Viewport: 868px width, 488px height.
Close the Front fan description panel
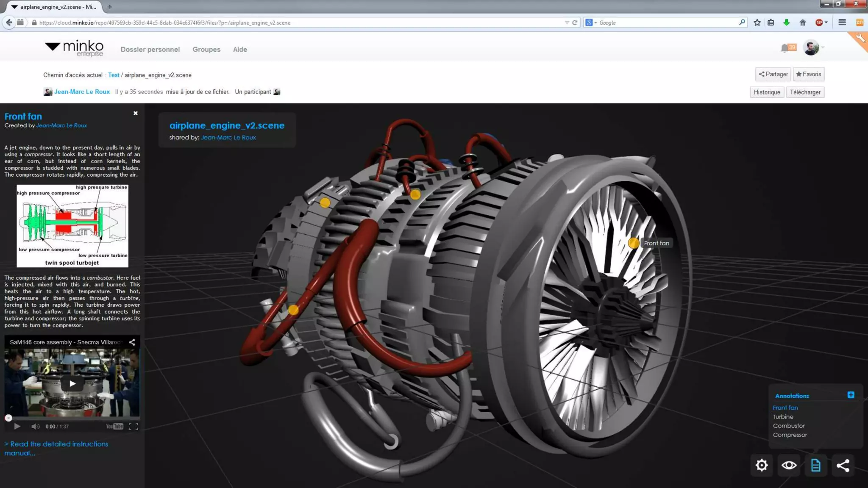tap(136, 113)
